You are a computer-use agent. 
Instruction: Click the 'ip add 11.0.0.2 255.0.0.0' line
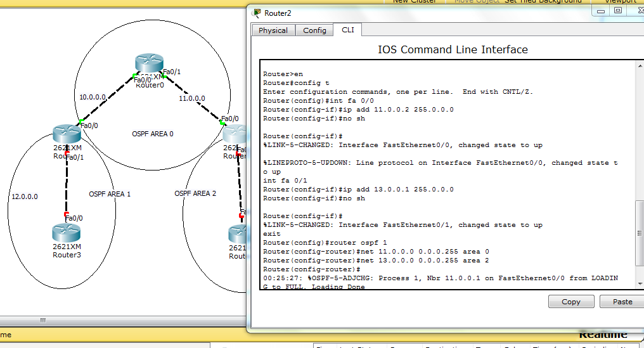pyautogui.click(x=358, y=110)
